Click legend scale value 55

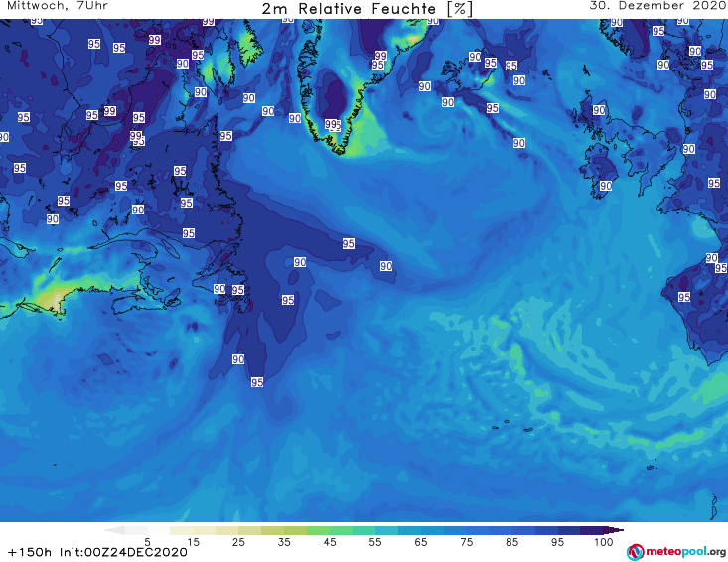coord(375,542)
